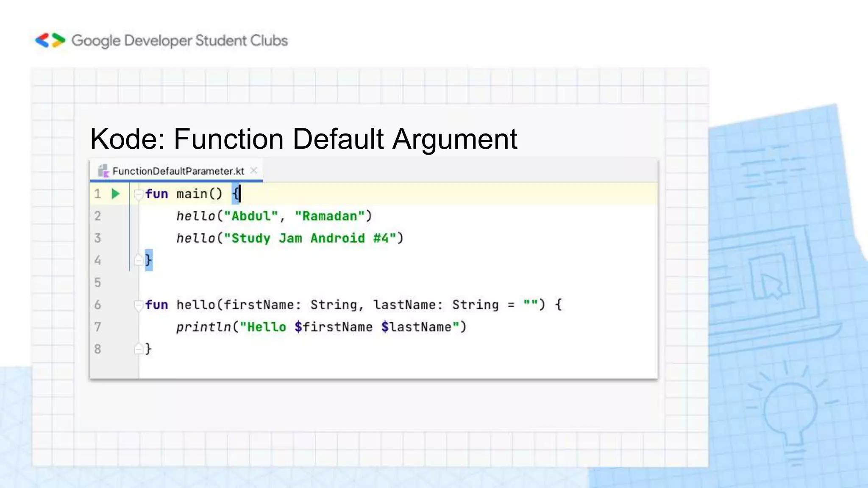Viewport: 868px width, 488px height.
Task: Click the "Ramadan" string literal on line 2
Action: pyautogui.click(x=330, y=216)
